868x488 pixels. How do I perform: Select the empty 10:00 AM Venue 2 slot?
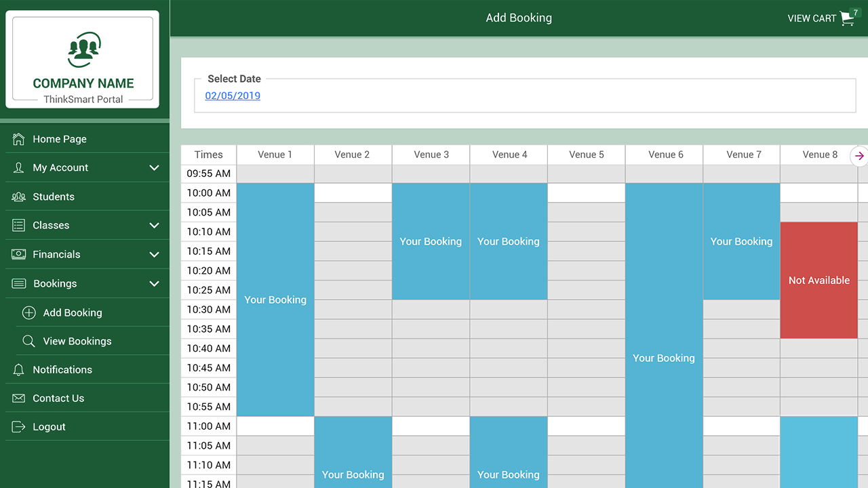(353, 192)
